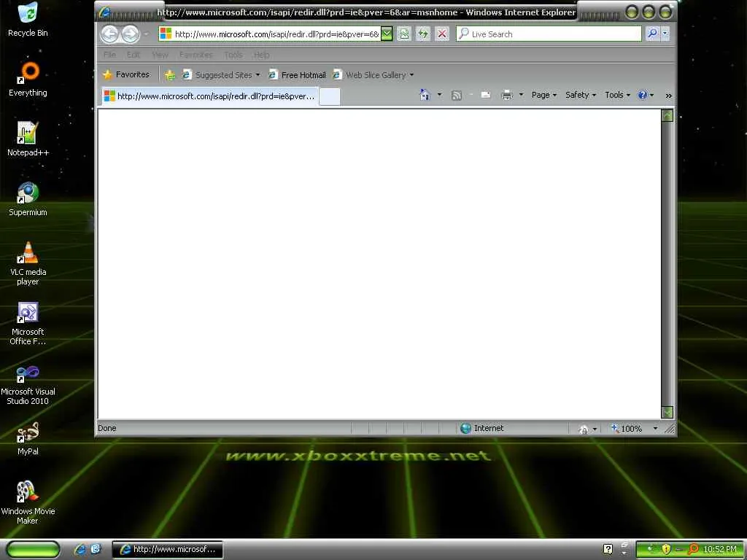Click the Done status text

click(107, 428)
